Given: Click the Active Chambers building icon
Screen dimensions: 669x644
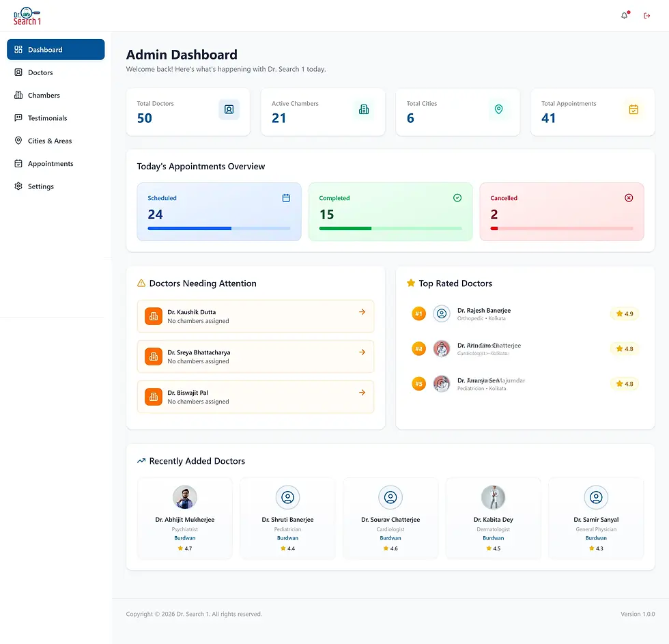Looking at the screenshot, I should pyautogui.click(x=364, y=110).
